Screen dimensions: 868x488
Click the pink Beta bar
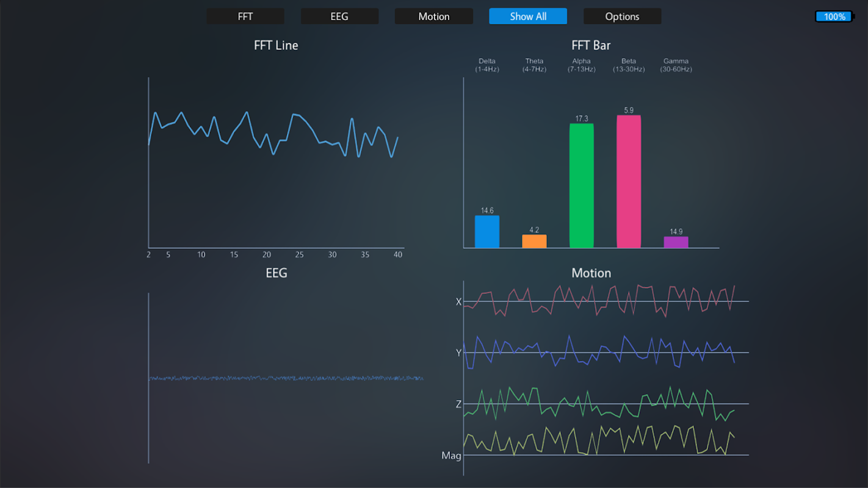tap(629, 182)
